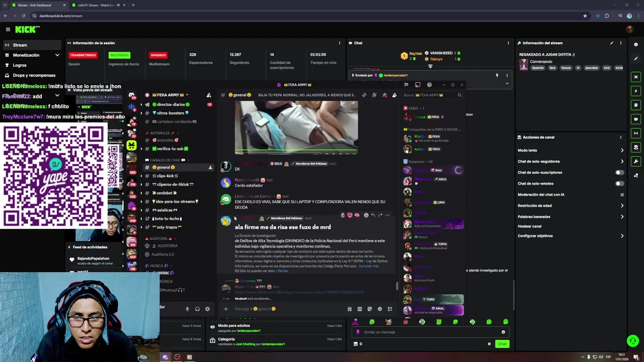
Task: Open stream info panel options menu
Action: [x=340, y=43]
